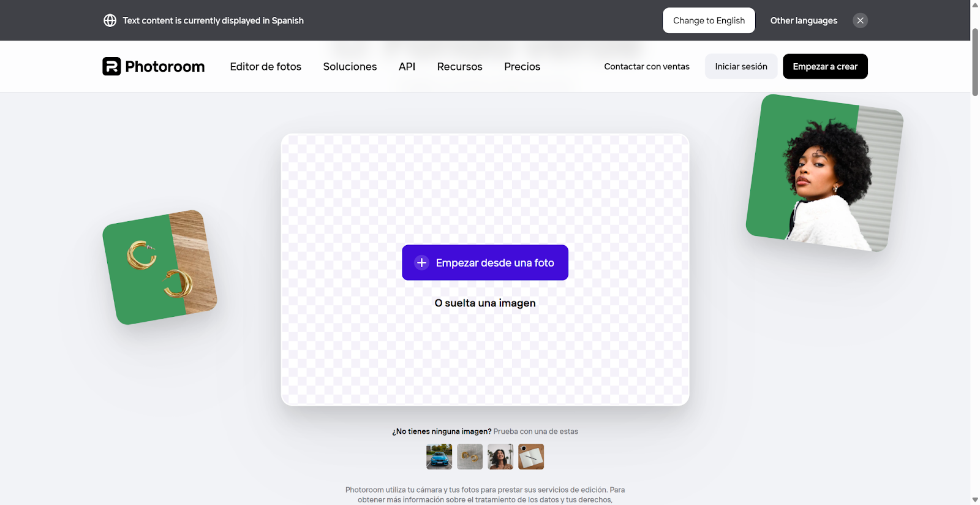980x505 pixels.
Task: Click Iniciar sesión button
Action: tap(741, 66)
